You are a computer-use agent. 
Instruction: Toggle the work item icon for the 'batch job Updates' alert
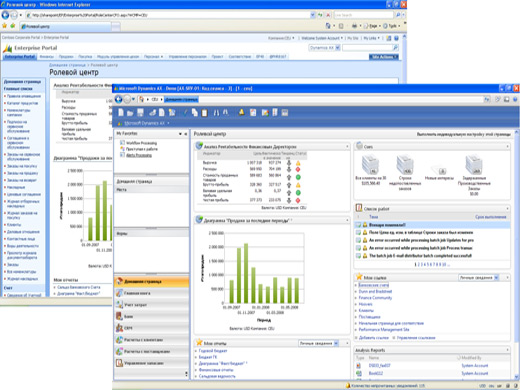358,240
